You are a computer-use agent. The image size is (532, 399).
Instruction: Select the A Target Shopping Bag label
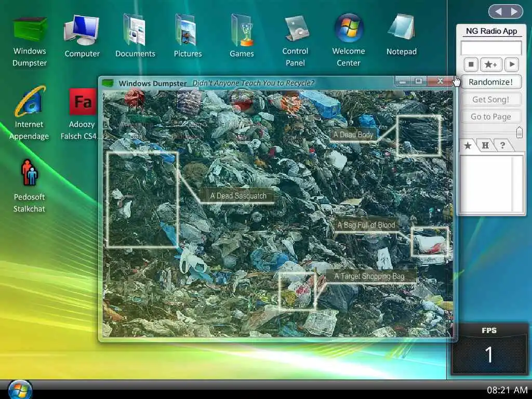coord(369,276)
